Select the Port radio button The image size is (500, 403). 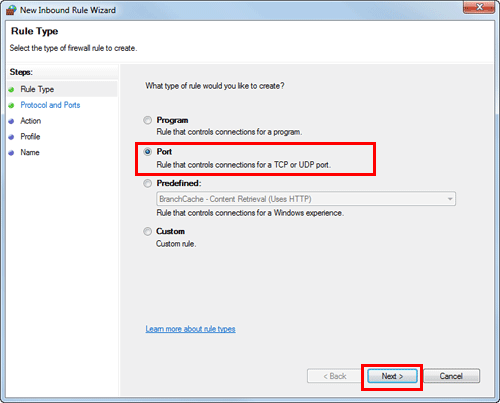point(147,152)
